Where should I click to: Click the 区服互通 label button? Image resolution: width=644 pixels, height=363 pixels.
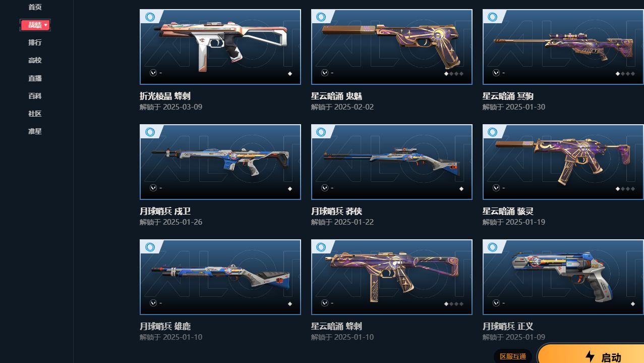(x=512, y=356)
